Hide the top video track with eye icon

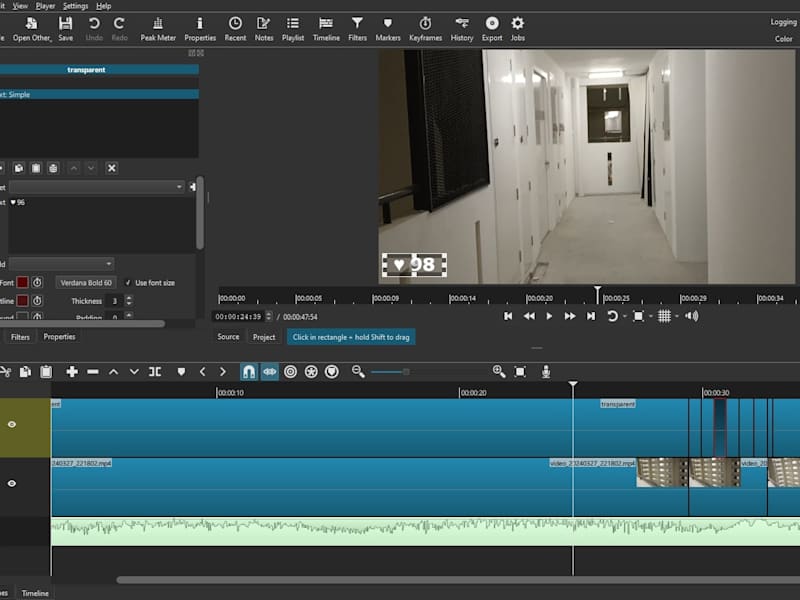pyautogui.click(x=12, y=424)
